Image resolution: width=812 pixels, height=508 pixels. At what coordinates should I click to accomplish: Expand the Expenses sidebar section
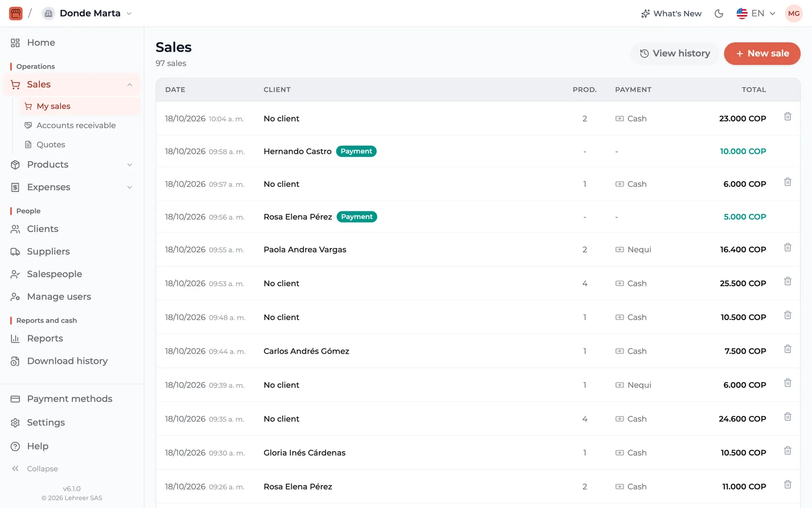[72, 187]
